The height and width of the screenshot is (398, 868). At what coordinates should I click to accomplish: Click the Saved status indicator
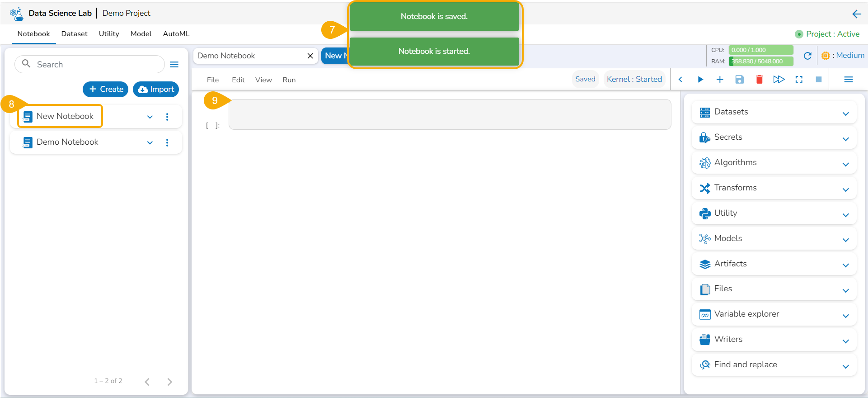[x=585, y=79]
